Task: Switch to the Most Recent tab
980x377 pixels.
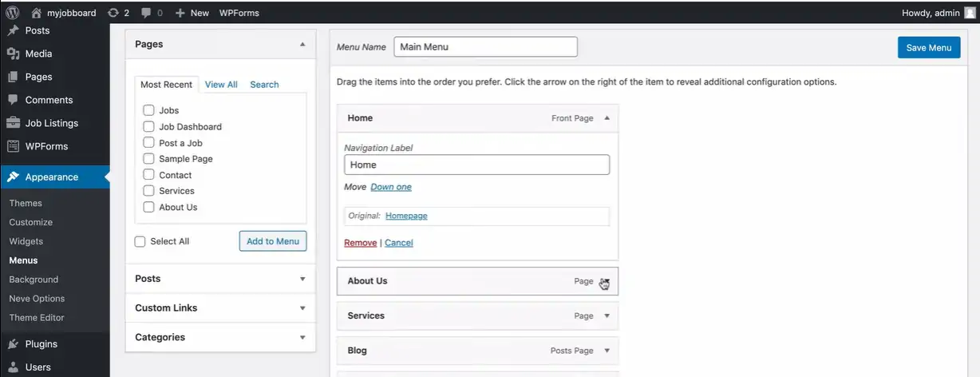Action: point(166,85)
